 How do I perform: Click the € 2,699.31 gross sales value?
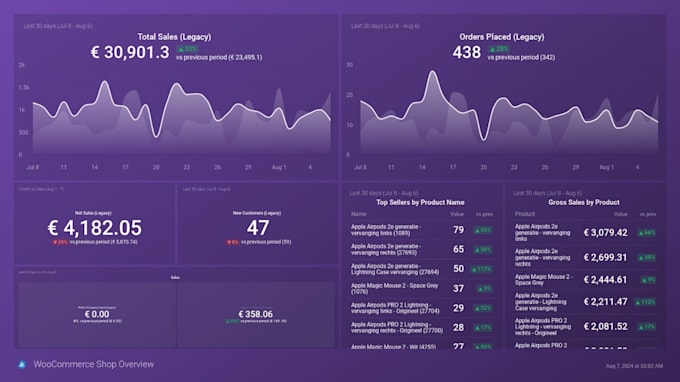605,258
